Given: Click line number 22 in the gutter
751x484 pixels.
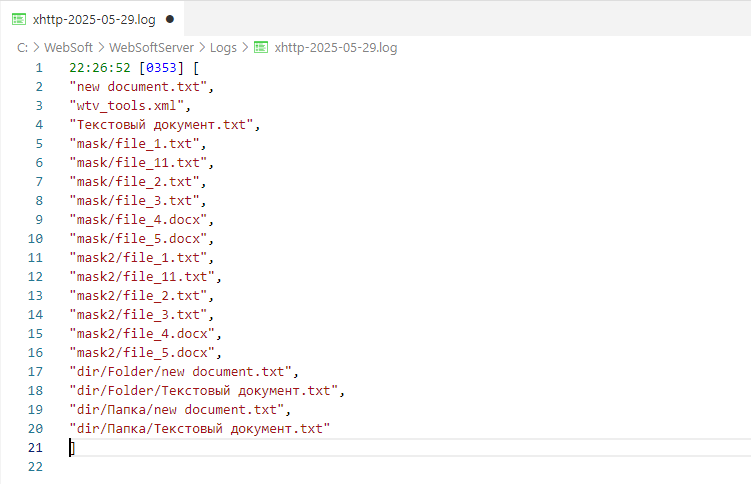Looking at the screenshot, I should [35, 467].
